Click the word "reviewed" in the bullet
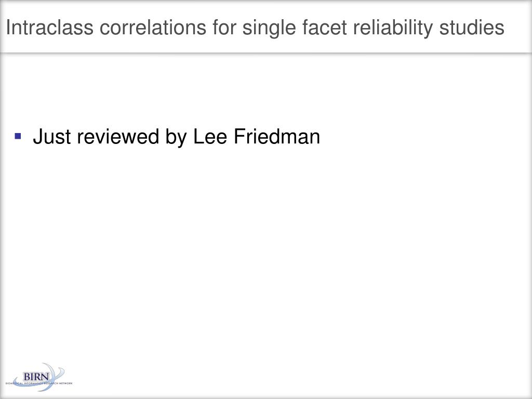 (118, 137)
